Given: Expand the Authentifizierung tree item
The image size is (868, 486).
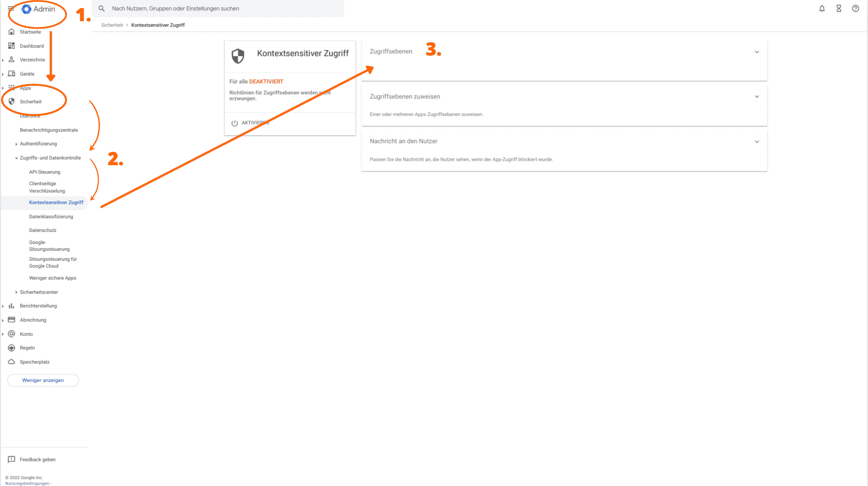Looking at the screenshot, I should (16, 144).
